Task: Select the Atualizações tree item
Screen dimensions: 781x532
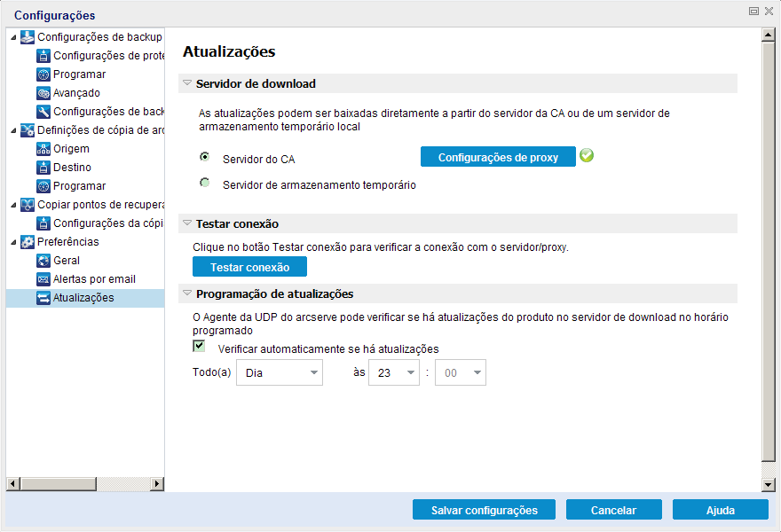Action: (x=85, y=298)
